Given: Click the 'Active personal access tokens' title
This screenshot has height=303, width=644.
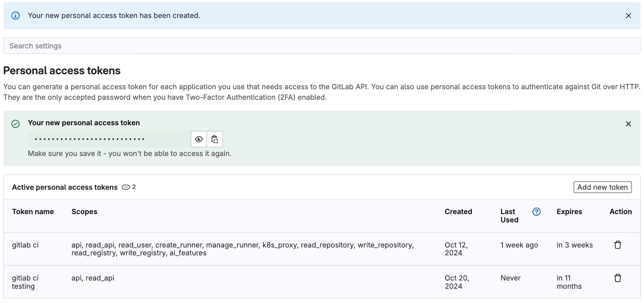Looking at the screenshot, I should 65,187.
